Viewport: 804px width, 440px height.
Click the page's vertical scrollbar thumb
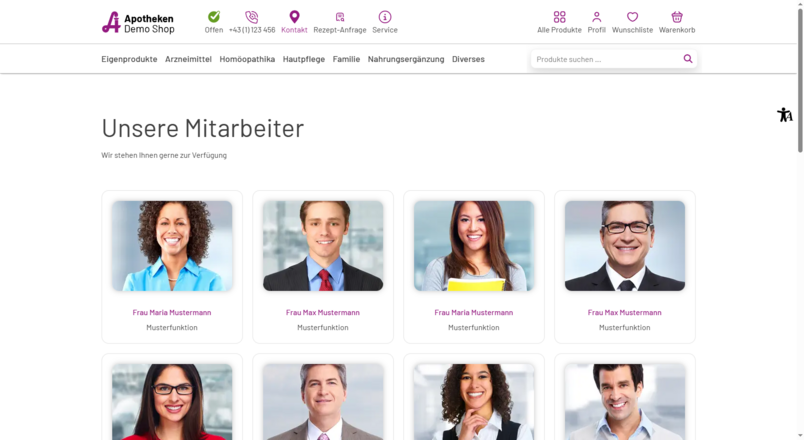[x=800, y=79]
